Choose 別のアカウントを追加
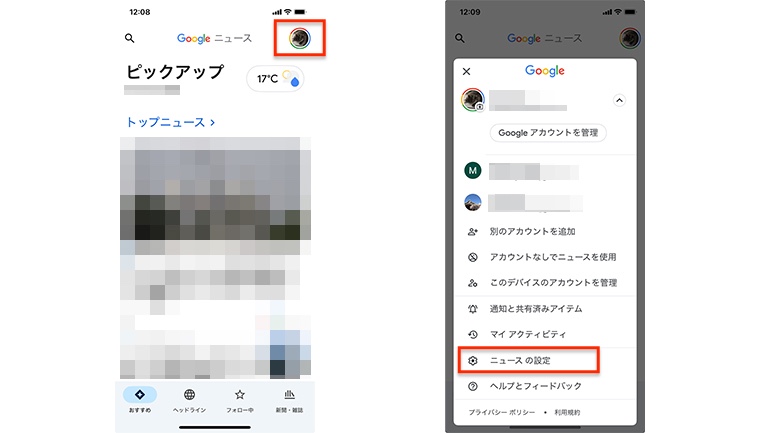This screenshot has width=770, height=433. [x=545, y=231]
